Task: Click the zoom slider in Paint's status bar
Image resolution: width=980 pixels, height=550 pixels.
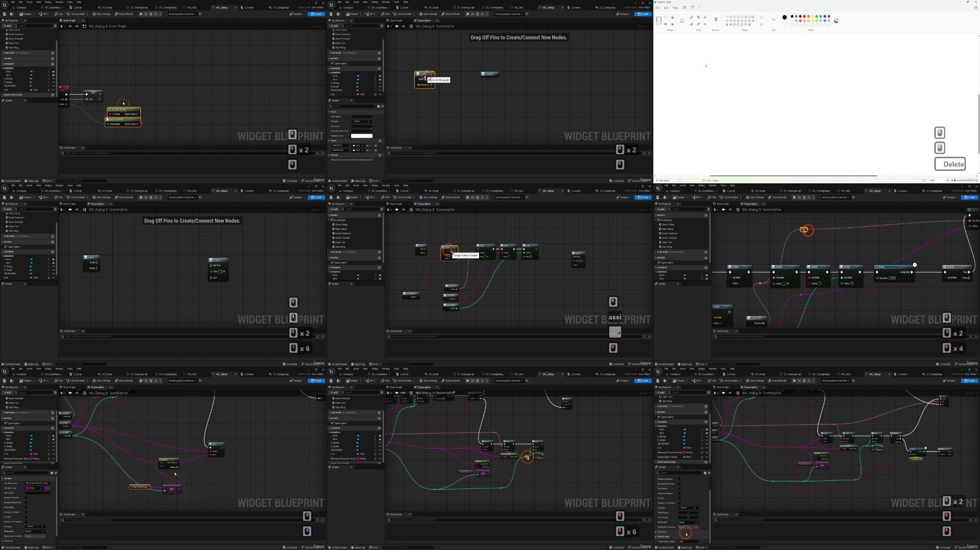Action: [961, 181]
